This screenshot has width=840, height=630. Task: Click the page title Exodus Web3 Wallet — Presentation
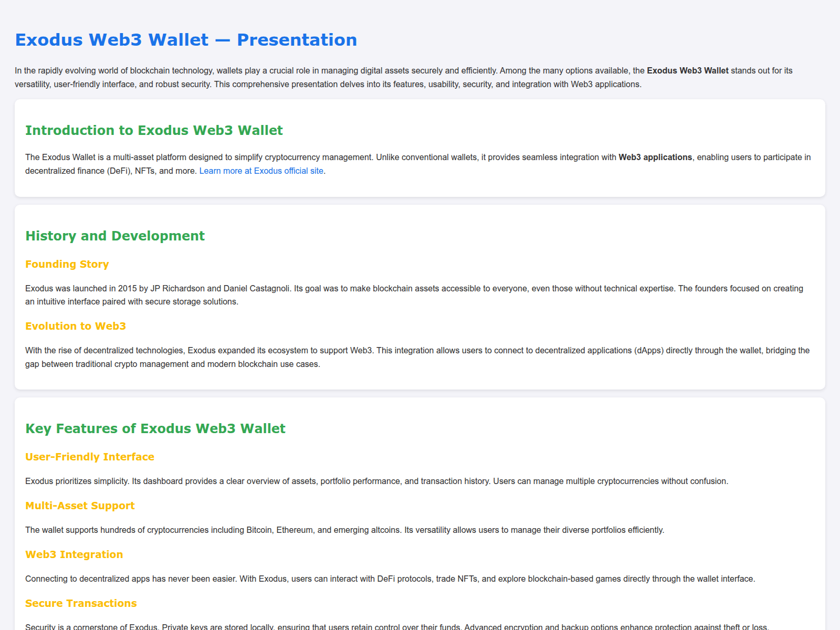(x=186, y=39)
